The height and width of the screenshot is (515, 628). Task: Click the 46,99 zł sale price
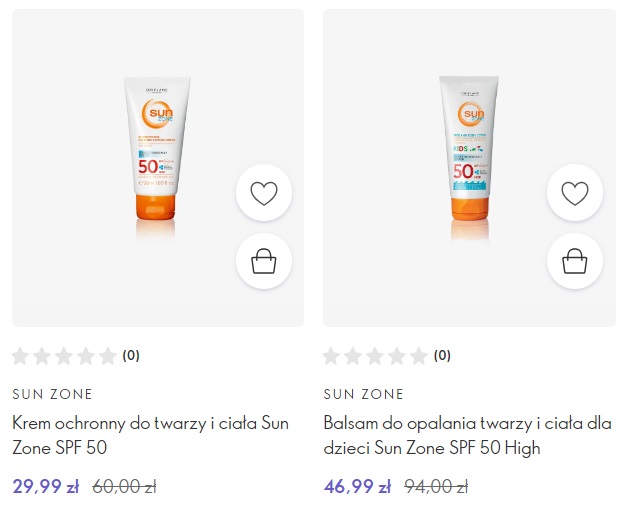[x=357, y=487]
